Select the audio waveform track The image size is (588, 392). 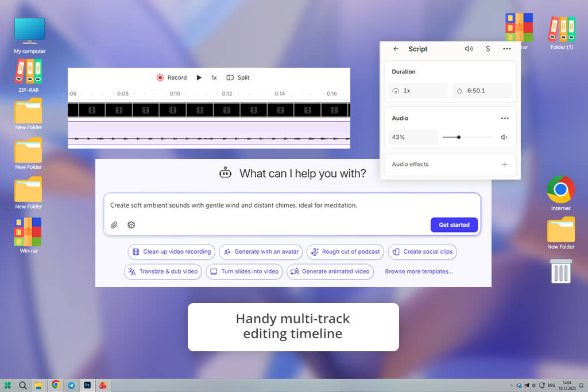[x=209, y=134]
